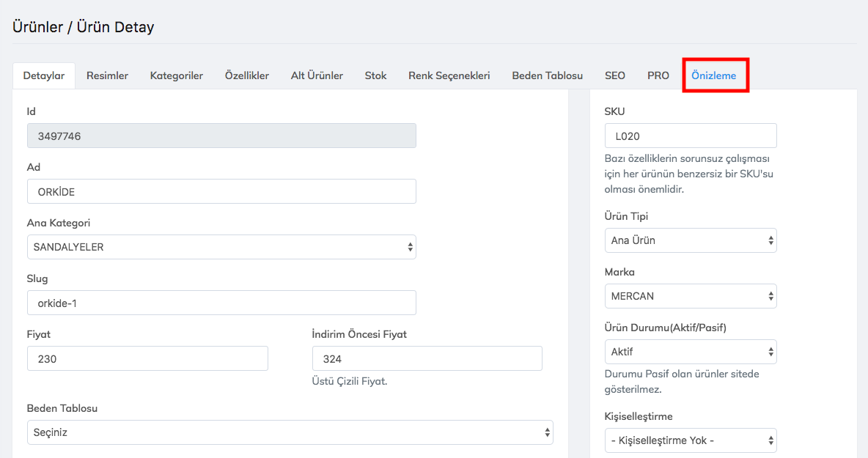Open the Marka dropdown

690,296
